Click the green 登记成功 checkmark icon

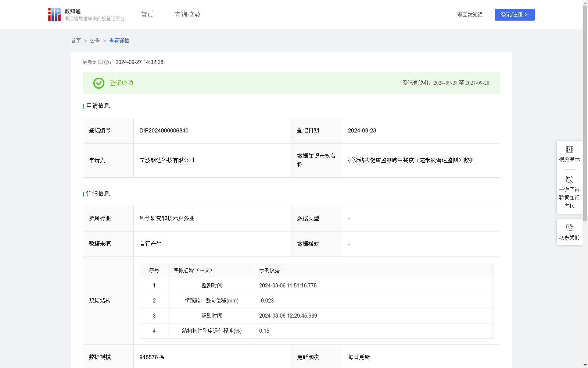(x=98, y=83)
